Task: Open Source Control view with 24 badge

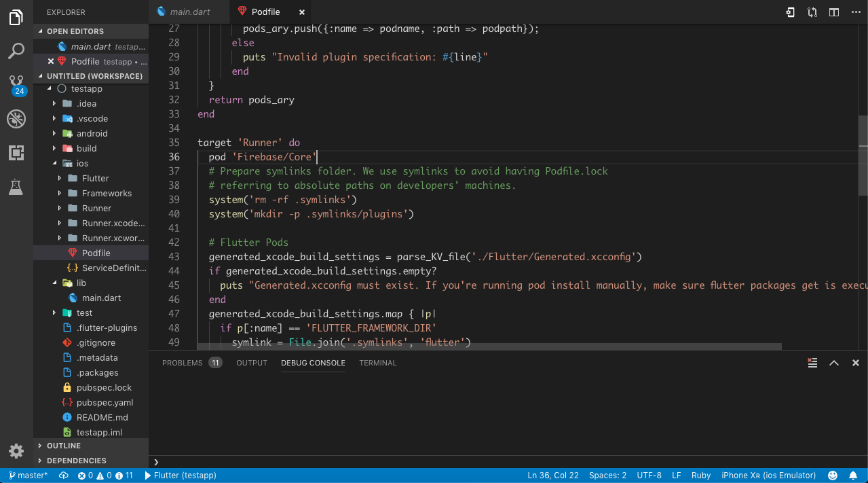Action: [16, 85]
